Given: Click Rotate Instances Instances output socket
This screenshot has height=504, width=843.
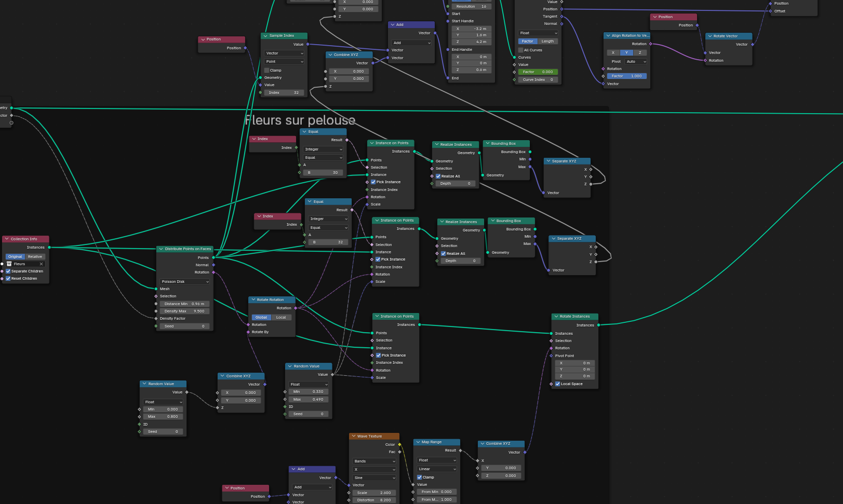Looking at the screenshot, I should [x=598, y=325].
